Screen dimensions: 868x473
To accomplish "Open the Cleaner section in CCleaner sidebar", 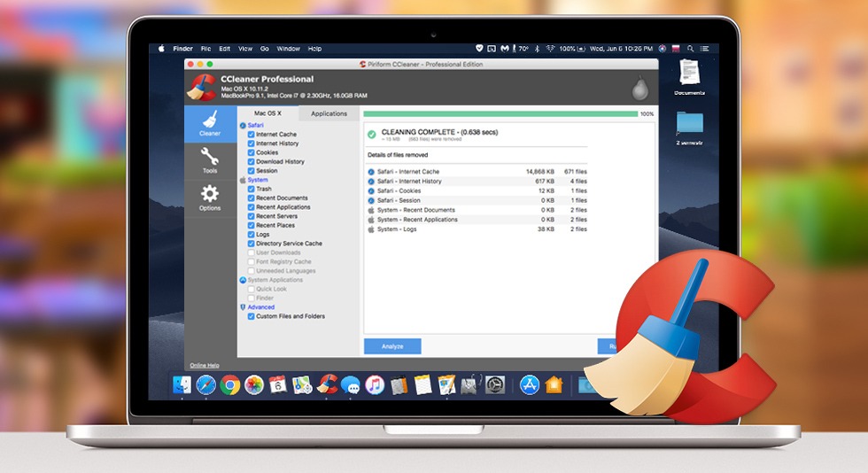I will point(210,124).
